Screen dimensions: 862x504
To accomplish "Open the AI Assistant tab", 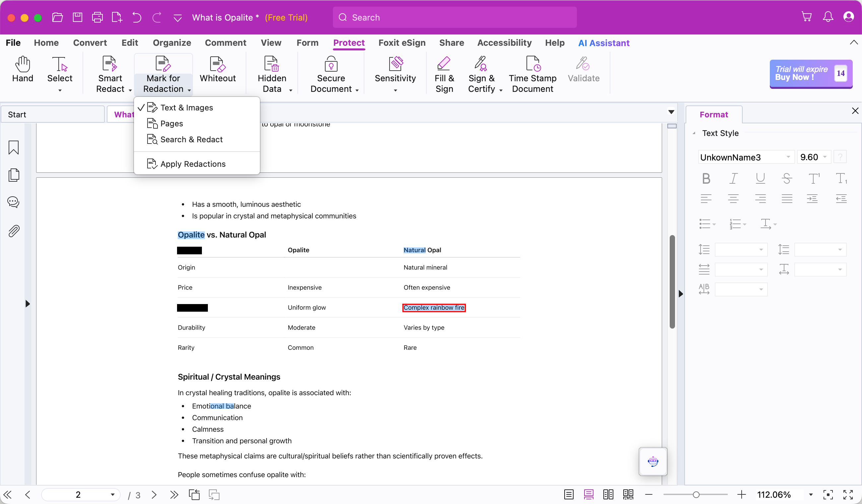I will (603, 43).
